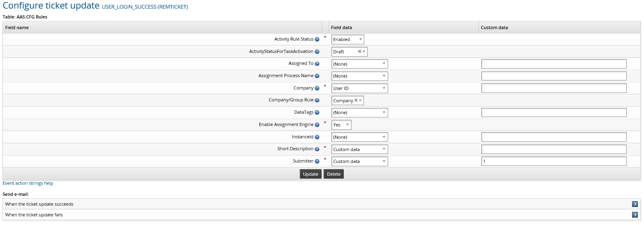
Task: Remove the Company selection using X icon
Action: pos(356,101)
